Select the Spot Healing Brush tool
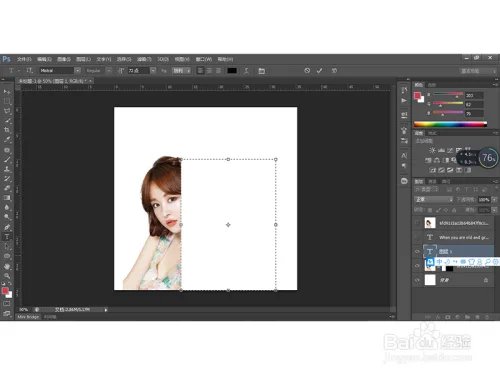 coord(7,150)
